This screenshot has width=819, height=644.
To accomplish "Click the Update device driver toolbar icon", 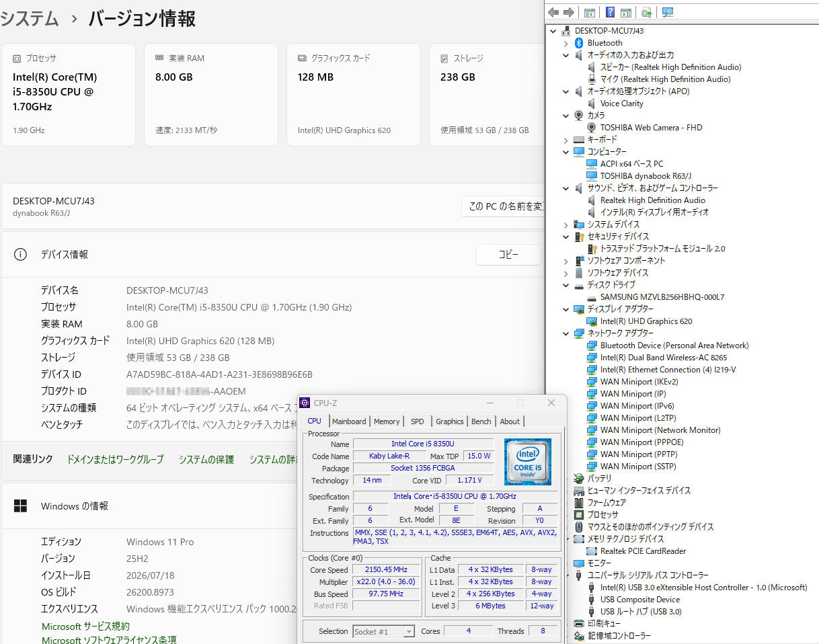I will (647, 12).
